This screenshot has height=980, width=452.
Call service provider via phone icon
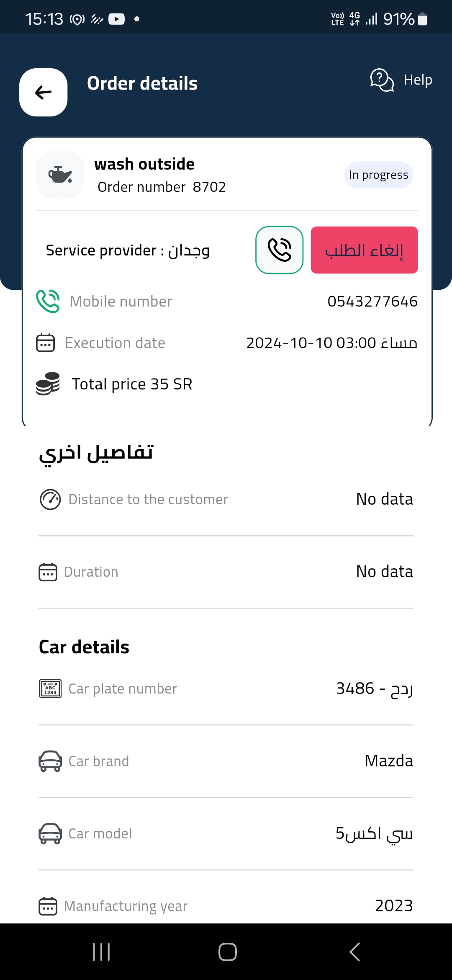(280, 250)
